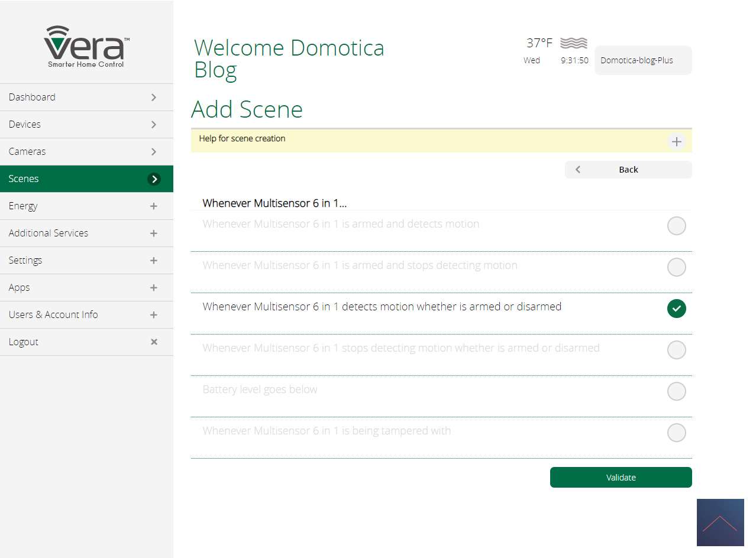The width and height of the screenshot is (756, 558).
Task: Go Back to previous step
Action: [x=628, y=170]
